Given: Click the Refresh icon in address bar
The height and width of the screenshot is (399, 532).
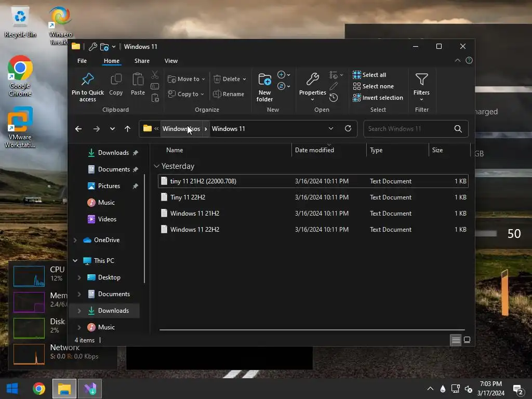Looking at the screenshot, I should coord(348,128).
